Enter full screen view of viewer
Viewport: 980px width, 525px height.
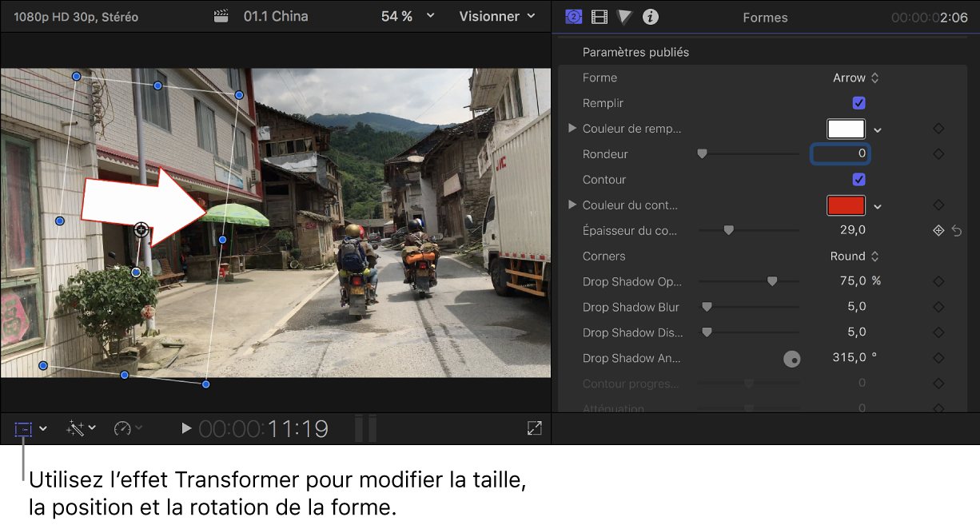[534, 428]
